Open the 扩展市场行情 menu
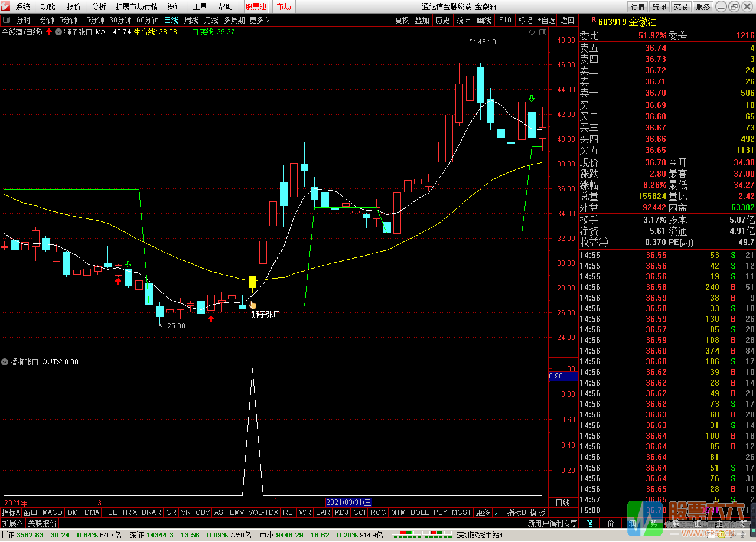The image size is (756, 542). coord(137,6)
